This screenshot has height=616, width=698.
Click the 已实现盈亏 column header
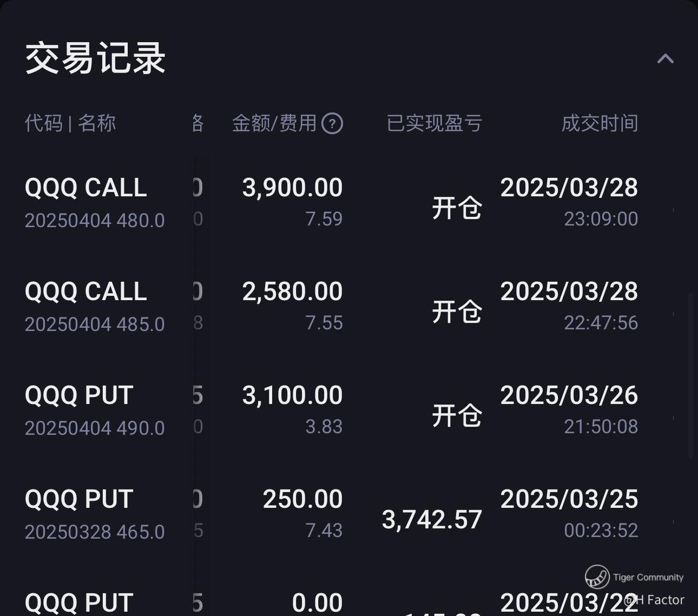coord(434,123)
